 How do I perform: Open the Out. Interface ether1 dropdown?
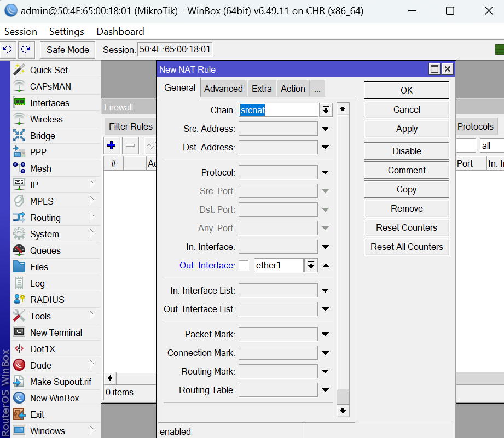pyautogui.click(x=311, y=266)
